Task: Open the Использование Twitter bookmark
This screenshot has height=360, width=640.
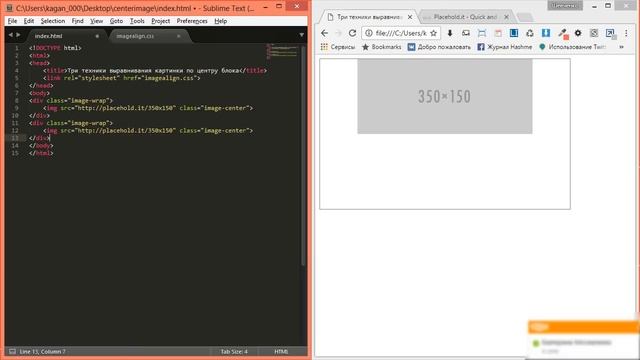Action: [x=572, y=47]
